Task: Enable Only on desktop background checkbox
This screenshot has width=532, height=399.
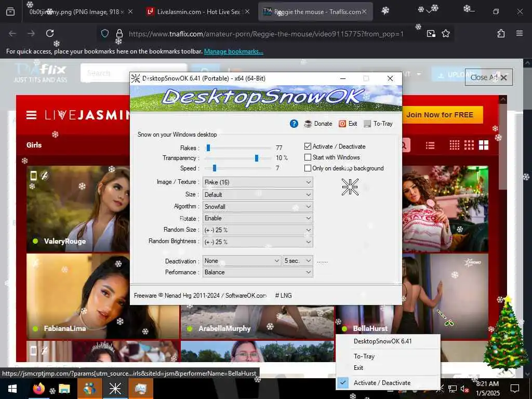Action: click(308, 168)
